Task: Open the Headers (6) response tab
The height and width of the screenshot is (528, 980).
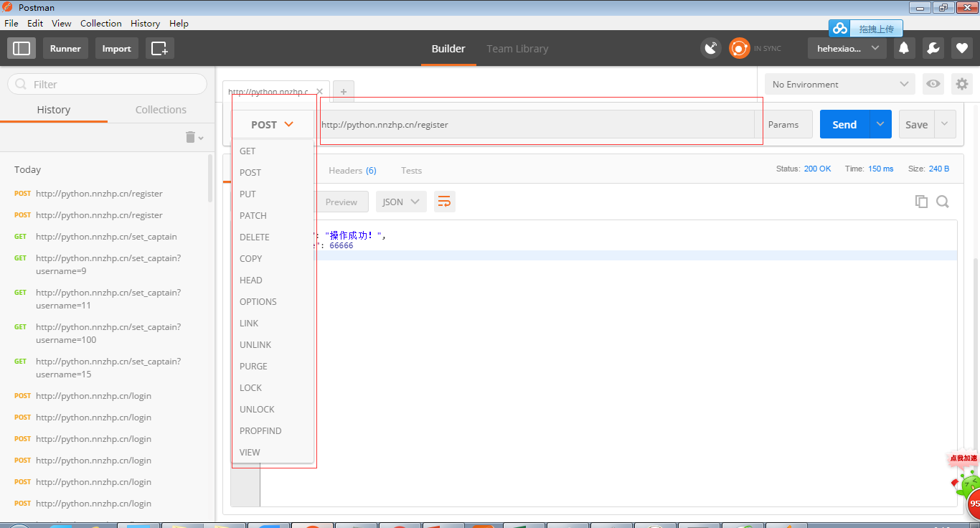Action: coord(352,171)
